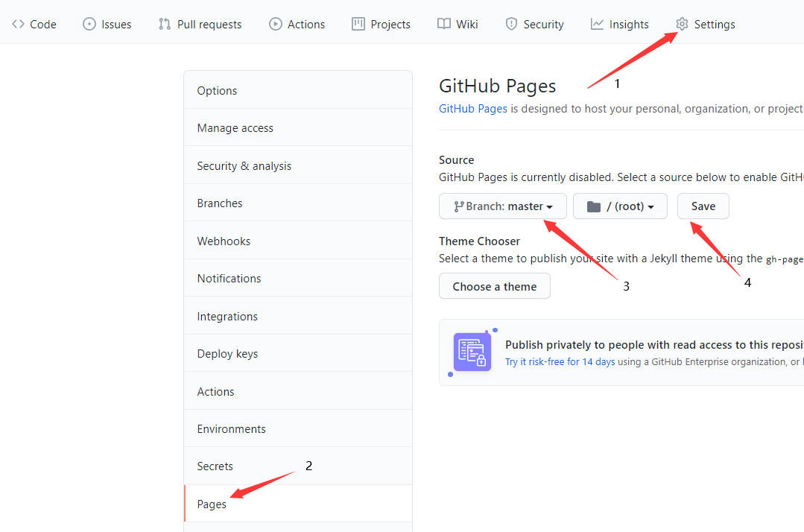Click the Pull requests branch icon
The image size is (804, 532).
(x=165, y=24)
